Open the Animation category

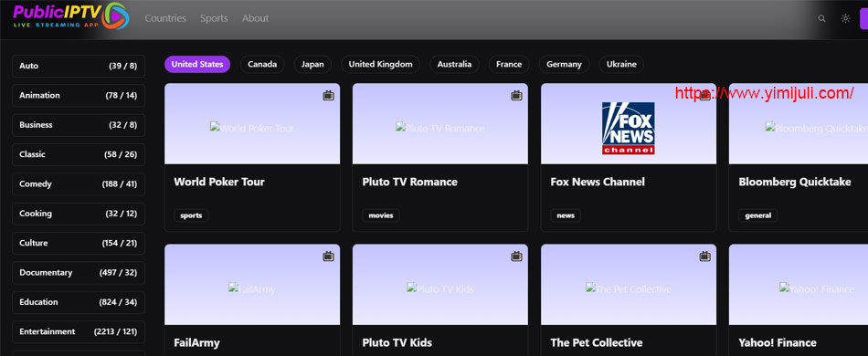pos(78,96)
